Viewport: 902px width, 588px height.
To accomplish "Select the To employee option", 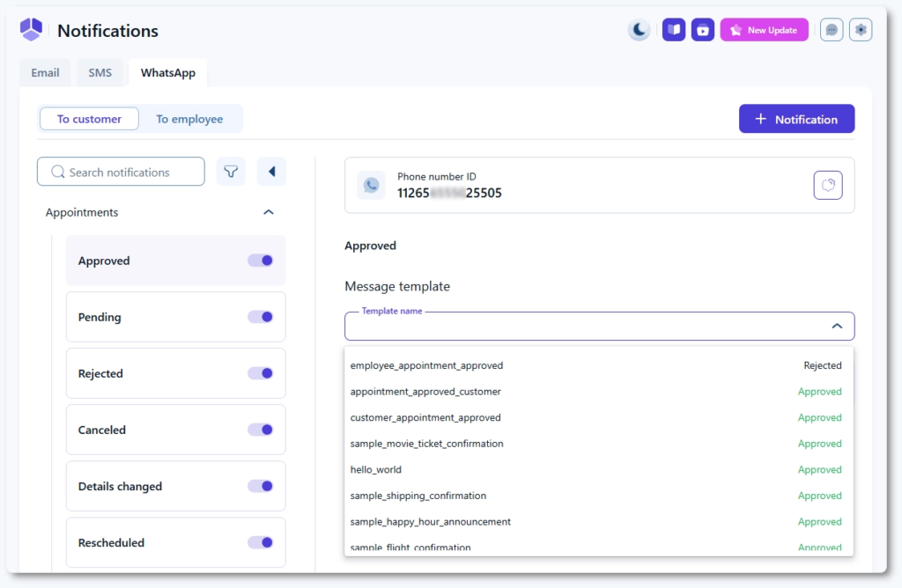I will tap(189, 119).
